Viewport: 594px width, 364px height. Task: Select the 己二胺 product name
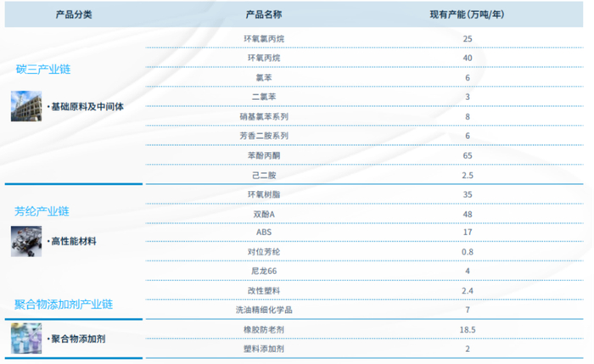[x=264, y=176]
